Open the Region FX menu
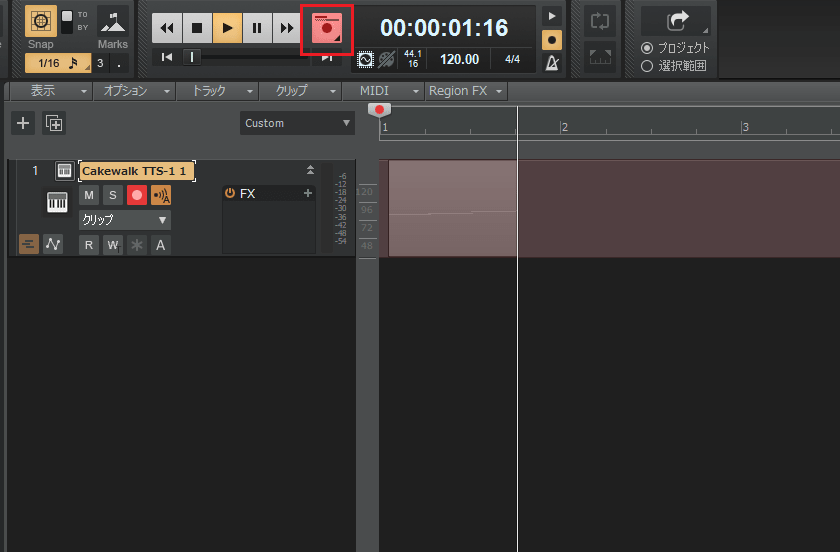The image size is (840, 552). [x=465, y=91]
